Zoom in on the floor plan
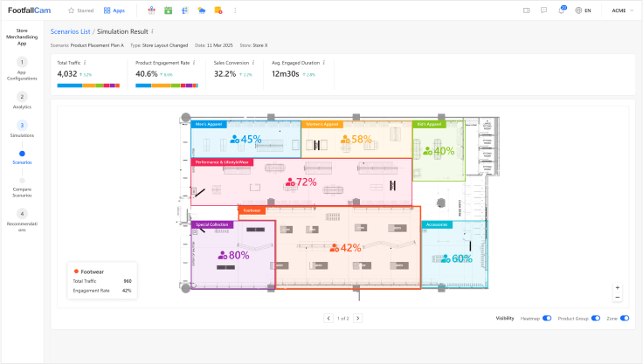The height and width of the screenshot is (364, 643). tap(617, 288)
